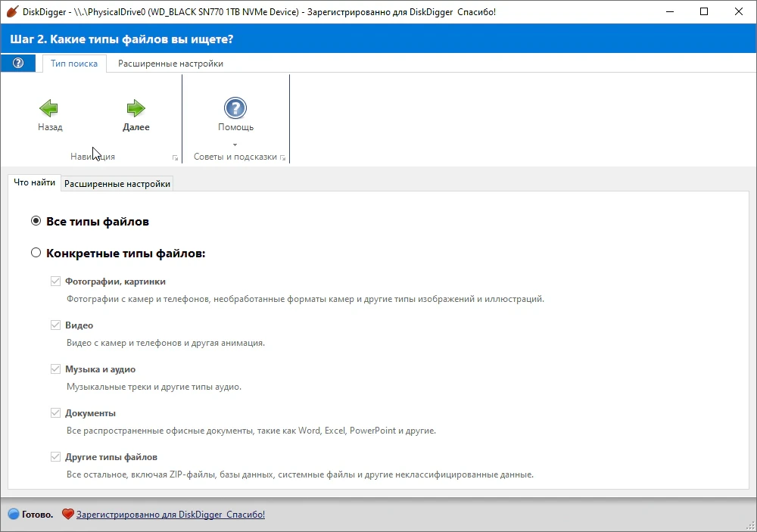Click the red heart registration icon

click(x=68, y=514)
